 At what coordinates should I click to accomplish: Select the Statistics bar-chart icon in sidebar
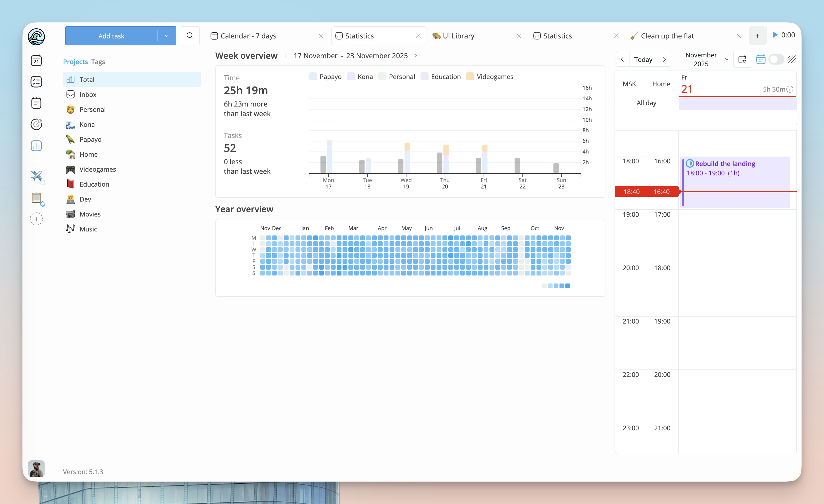(x=36, y=146)
